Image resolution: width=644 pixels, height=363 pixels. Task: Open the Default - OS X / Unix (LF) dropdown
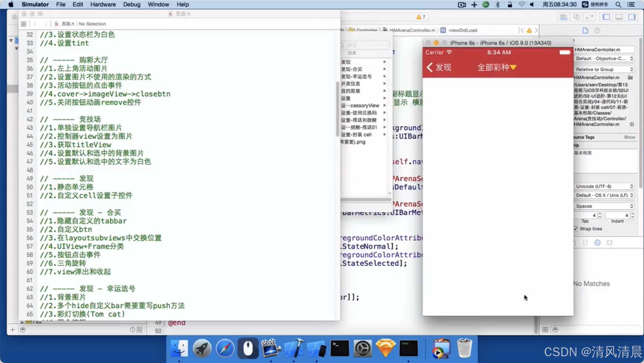[x=604, y=195]
